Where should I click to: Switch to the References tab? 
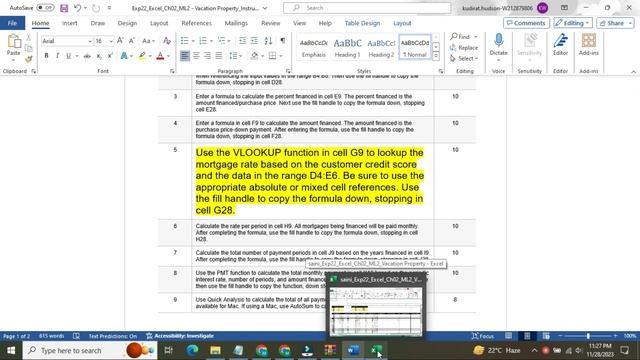click(x=196, y=23)
